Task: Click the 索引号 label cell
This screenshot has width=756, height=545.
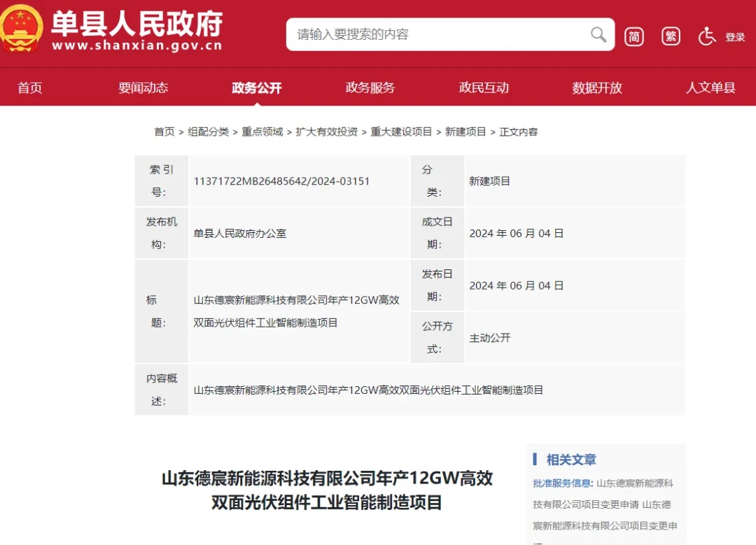Action: (162, 181)
